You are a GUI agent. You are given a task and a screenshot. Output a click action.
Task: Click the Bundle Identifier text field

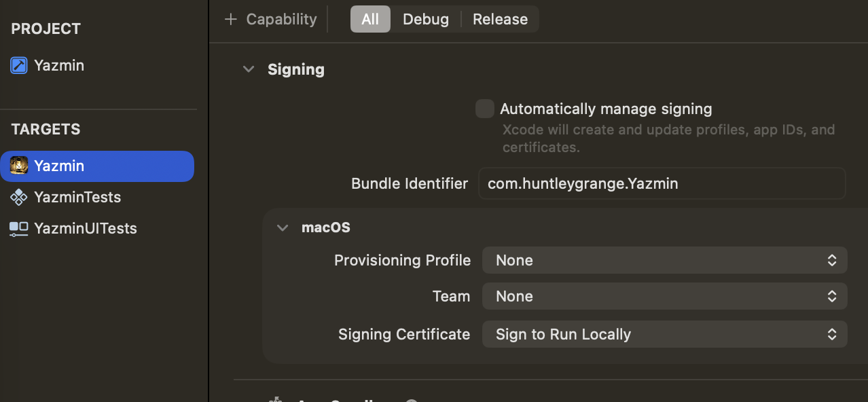662,183
